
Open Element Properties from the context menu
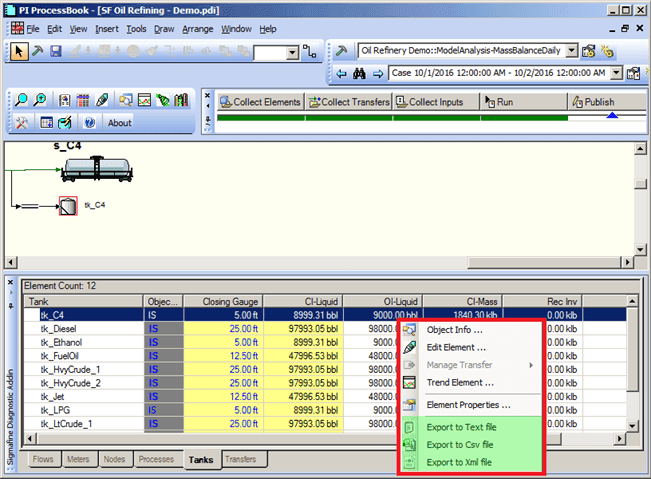(472, 405)
